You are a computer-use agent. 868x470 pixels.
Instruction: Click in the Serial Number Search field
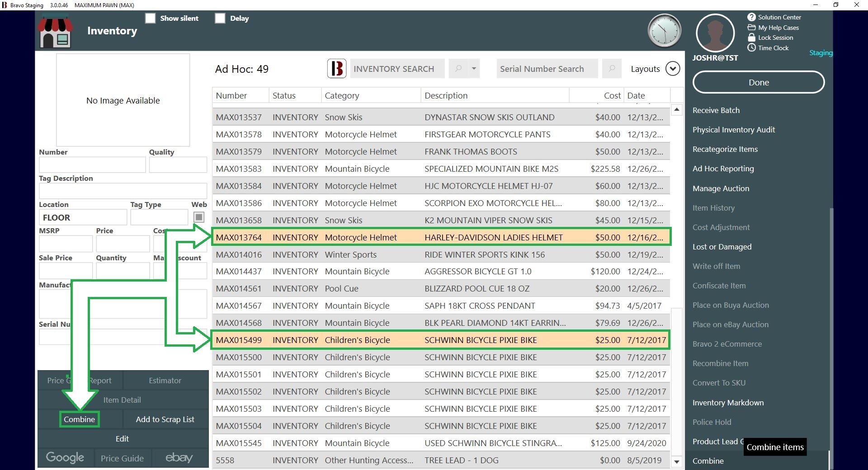pos(547,69)
